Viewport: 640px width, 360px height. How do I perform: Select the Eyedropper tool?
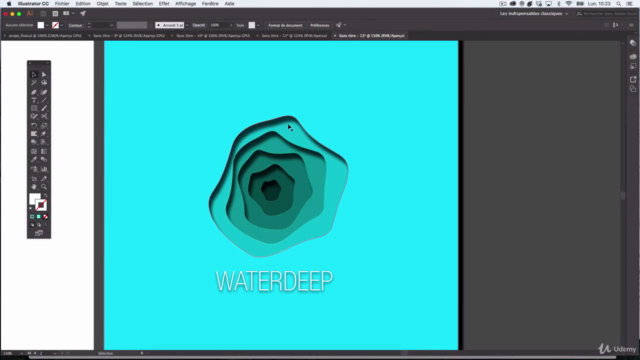pyautogui.click(x=34, y=160)
